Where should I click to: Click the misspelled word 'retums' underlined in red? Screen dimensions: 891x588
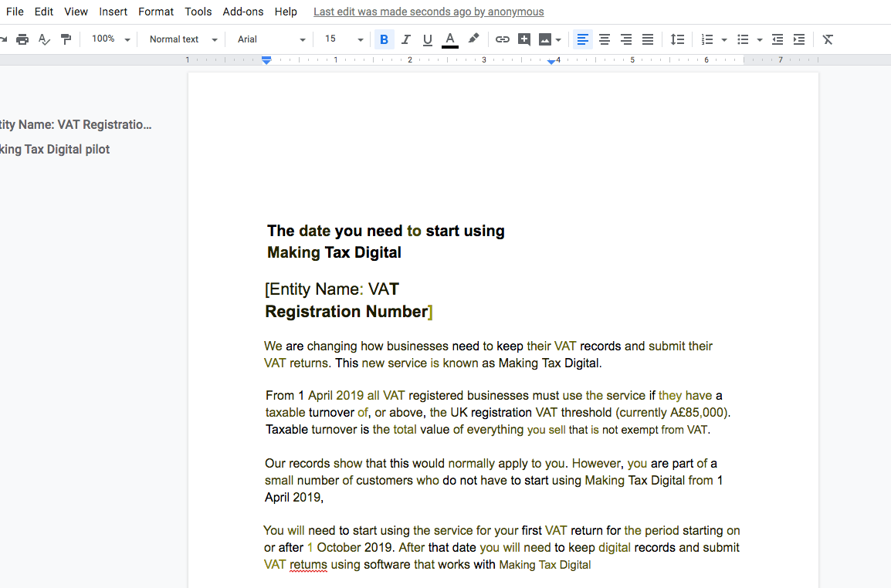click(309, 565)
